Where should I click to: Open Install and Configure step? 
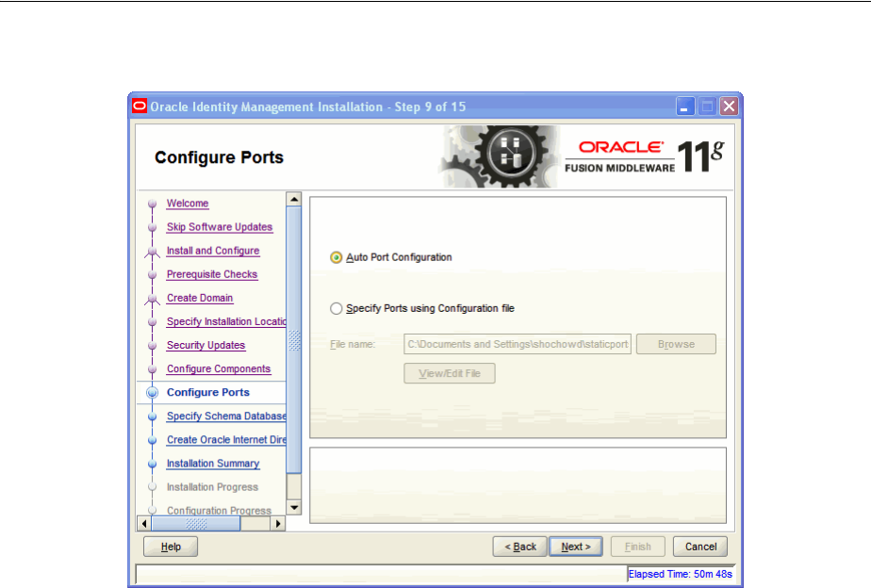tap(213, 251)
